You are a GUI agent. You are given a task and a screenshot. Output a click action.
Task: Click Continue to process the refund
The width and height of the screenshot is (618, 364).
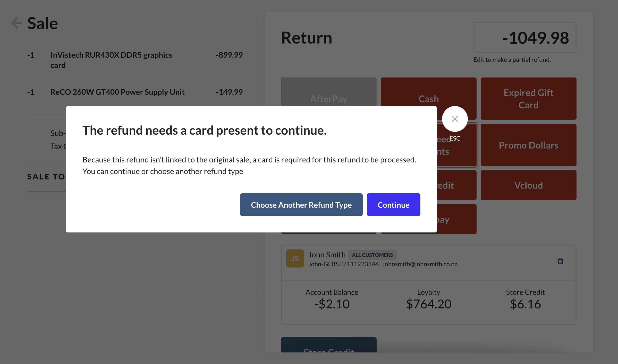click(393, 205)
